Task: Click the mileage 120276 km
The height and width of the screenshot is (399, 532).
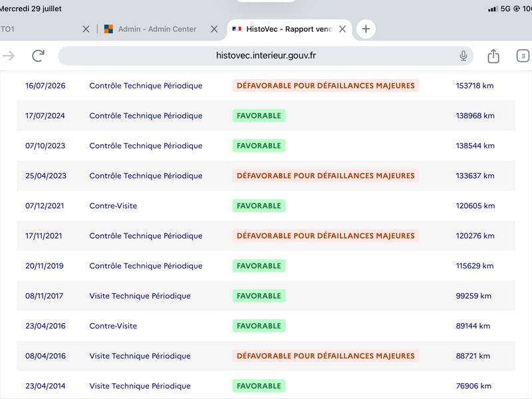Action: 475,236
